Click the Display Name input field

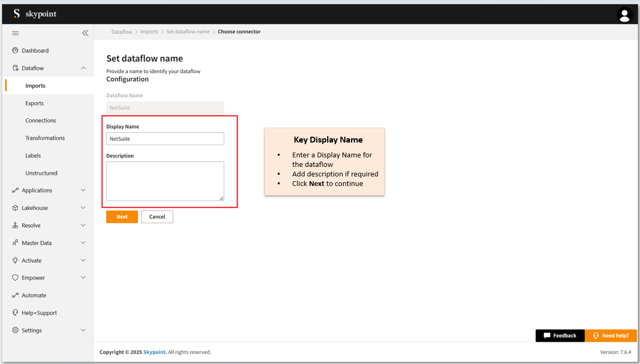coord(165,139)
